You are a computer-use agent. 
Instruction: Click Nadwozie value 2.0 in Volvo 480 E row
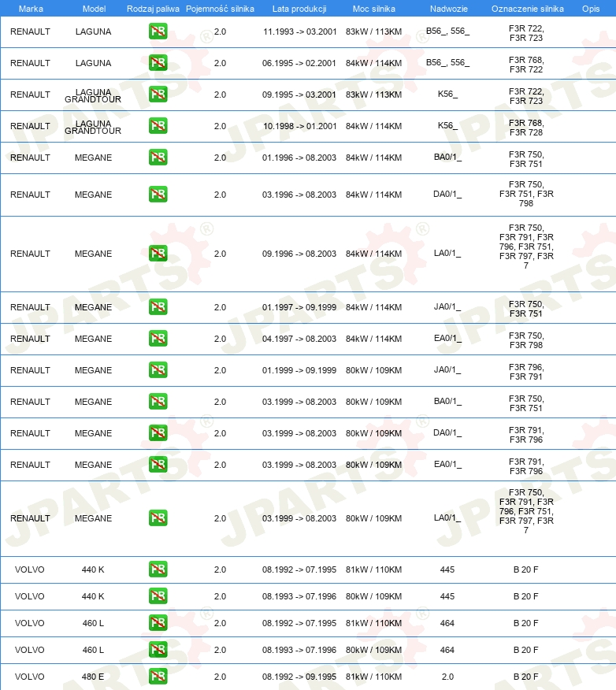[x=447, y=677]
